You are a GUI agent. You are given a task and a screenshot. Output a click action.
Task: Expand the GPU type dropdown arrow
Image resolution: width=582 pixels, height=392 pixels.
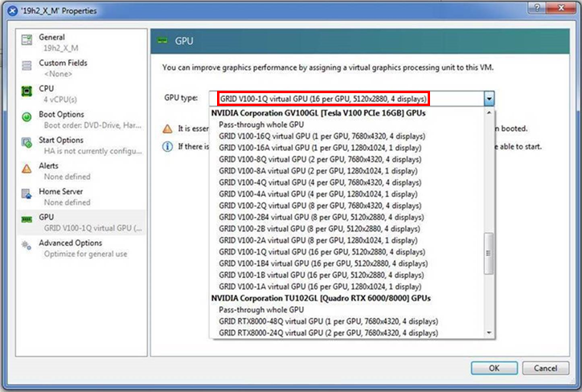(x=489, y=98)
